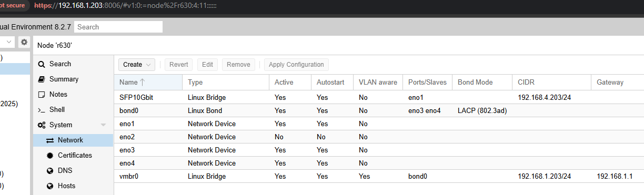This screenshot has width=644, height=195.
Task: Sort by the Name column header
Action: pyautogui.click(x=148, y=82)
